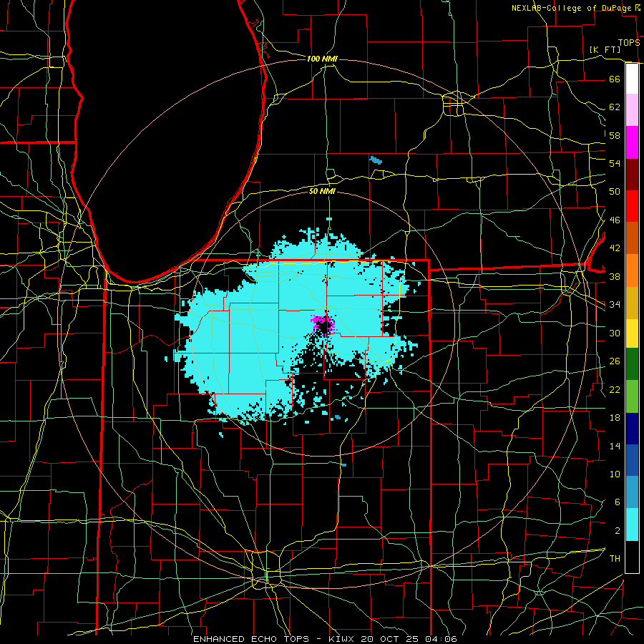This screenshot has height=644, width=644.
Task: Click the 10 legend value
Action: (x=615, y=474)
